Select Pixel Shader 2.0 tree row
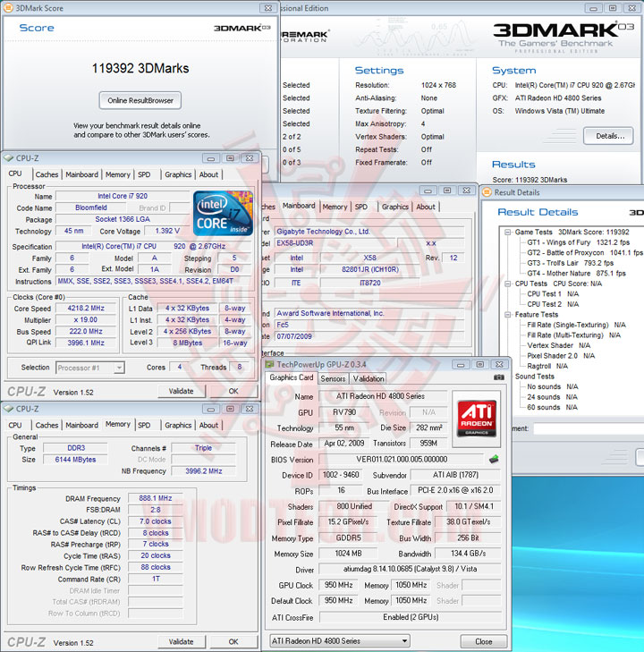 click(561, 356)
